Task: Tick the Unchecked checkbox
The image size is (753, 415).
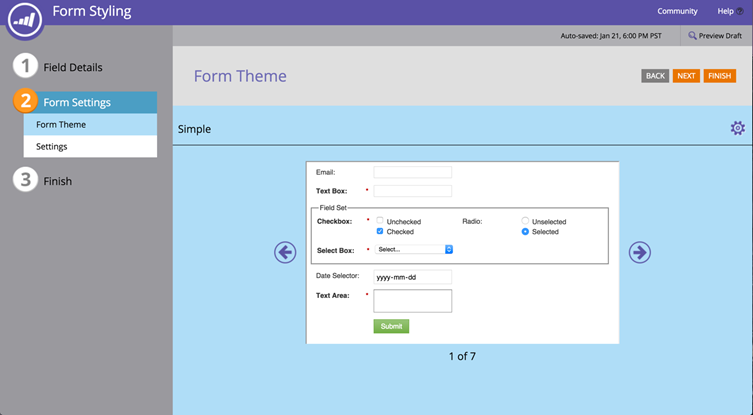Action: pos(380,220)
